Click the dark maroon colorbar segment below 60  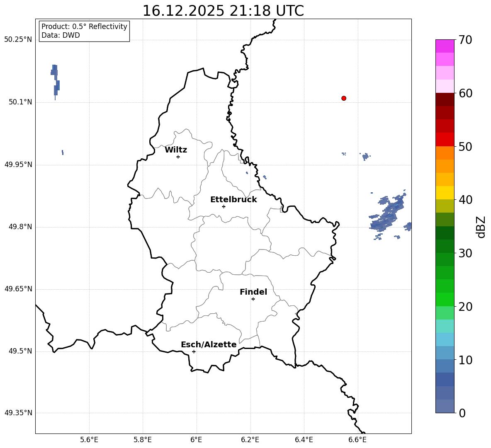[x=445, y=99]
